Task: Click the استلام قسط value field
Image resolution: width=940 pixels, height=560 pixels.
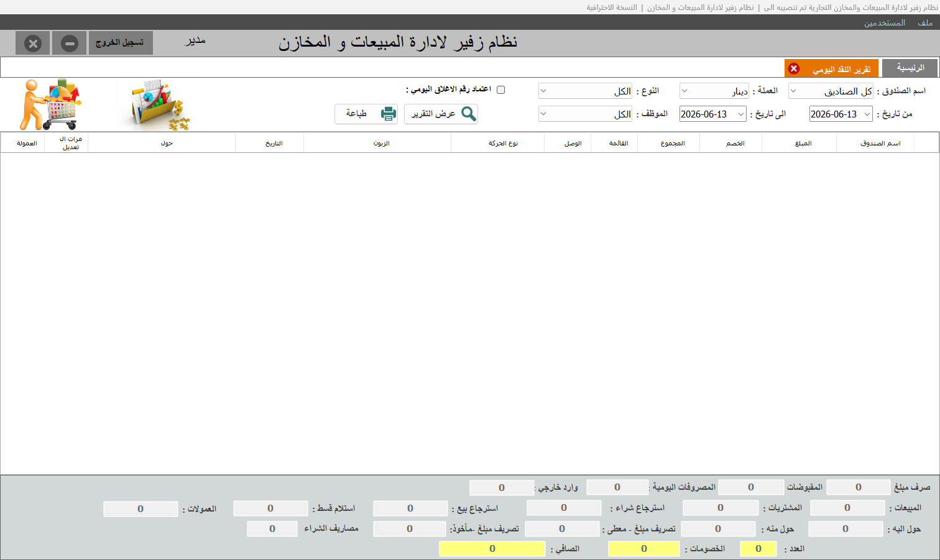Action: point(270,508)
